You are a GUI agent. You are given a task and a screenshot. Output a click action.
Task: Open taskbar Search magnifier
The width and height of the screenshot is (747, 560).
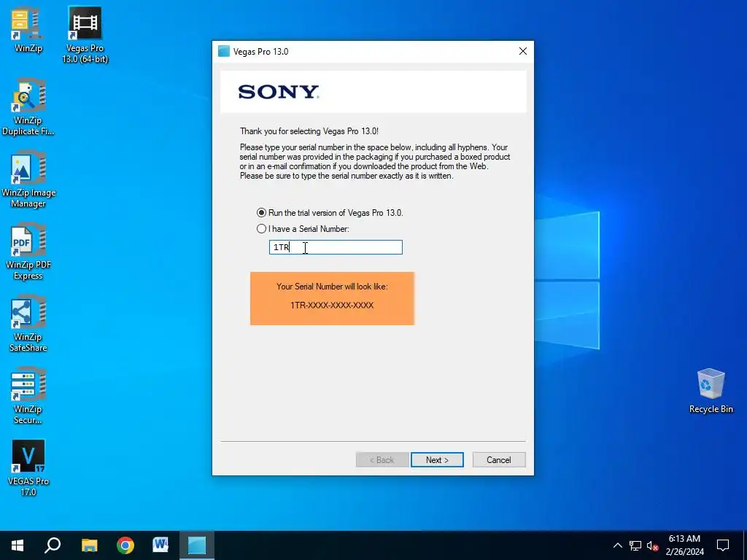(53, 545)
